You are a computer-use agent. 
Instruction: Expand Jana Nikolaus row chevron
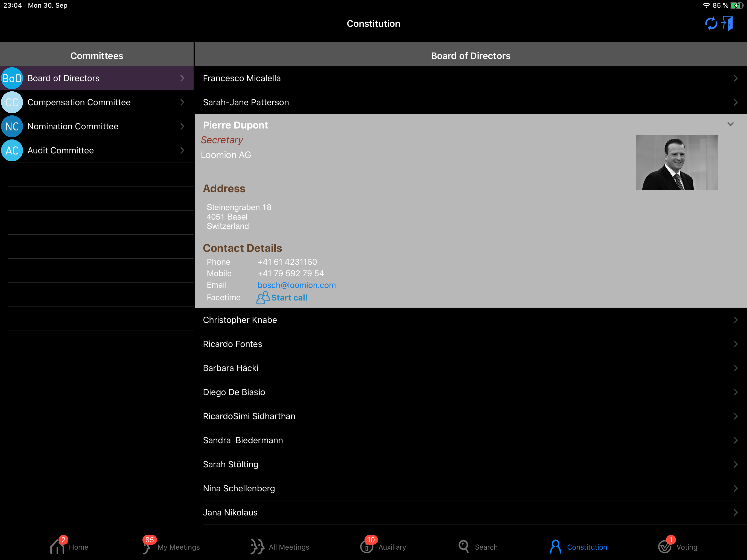click(x=736, y=512)
